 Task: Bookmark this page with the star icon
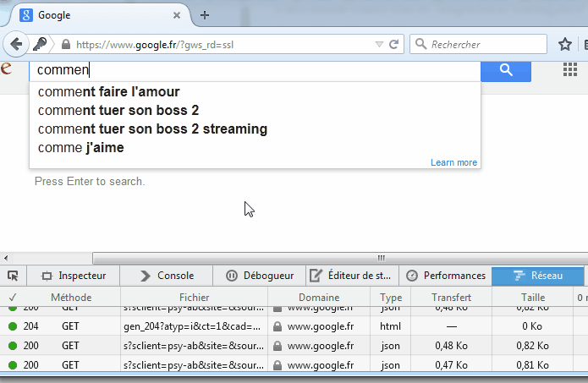click(564, 44)
